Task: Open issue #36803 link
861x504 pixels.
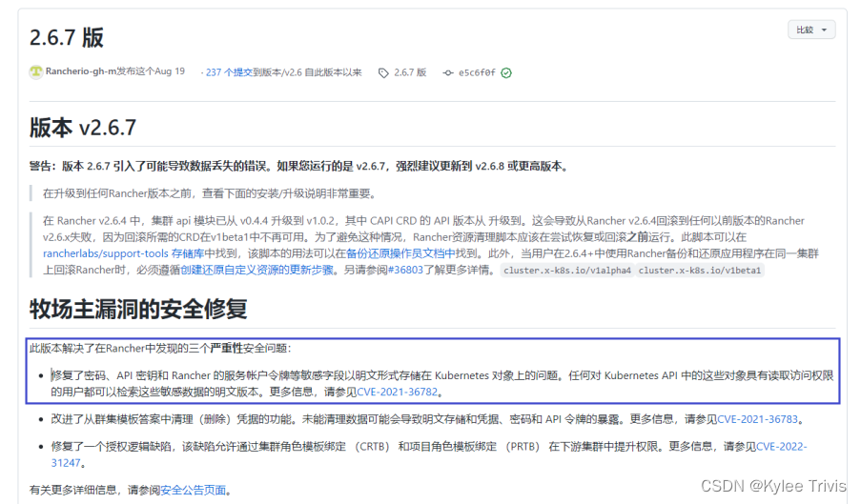Action: coord(405,270)
